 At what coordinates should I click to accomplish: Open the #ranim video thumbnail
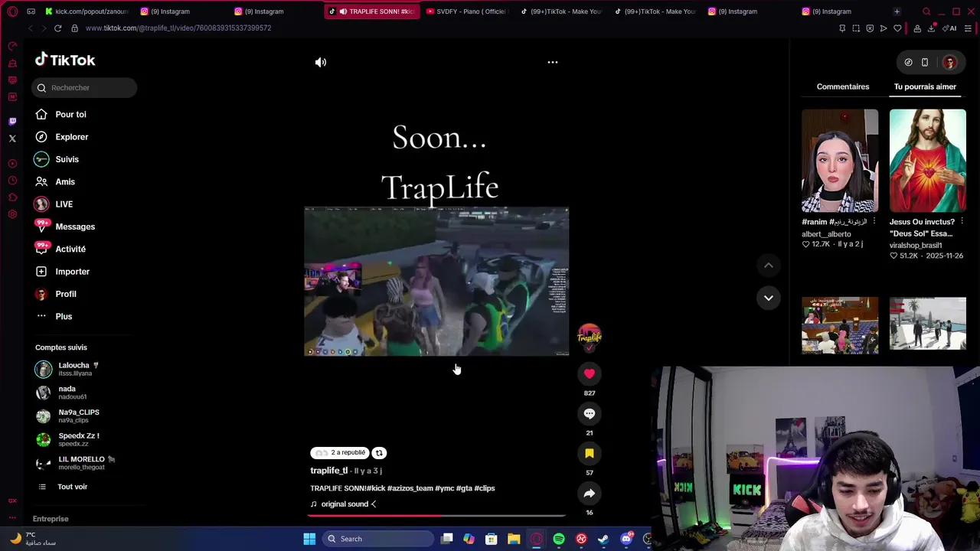840,161
